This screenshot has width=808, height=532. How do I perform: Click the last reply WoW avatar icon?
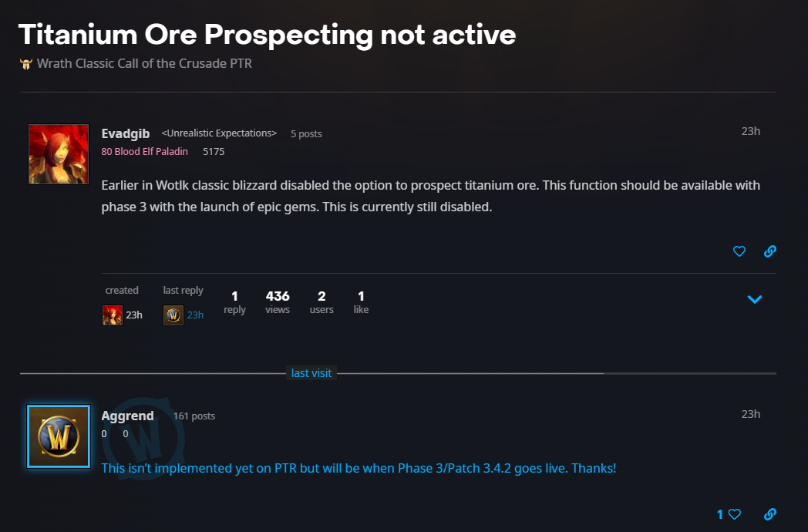tap(173, 315)
